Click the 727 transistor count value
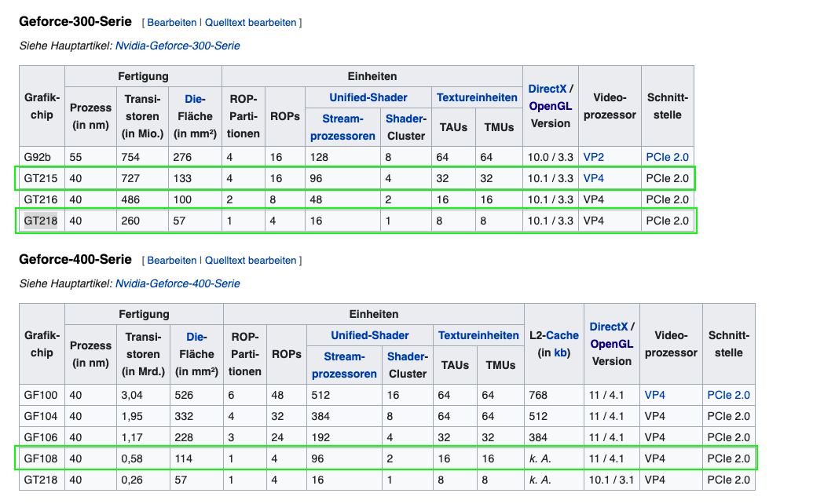 (x=130, y=178)
